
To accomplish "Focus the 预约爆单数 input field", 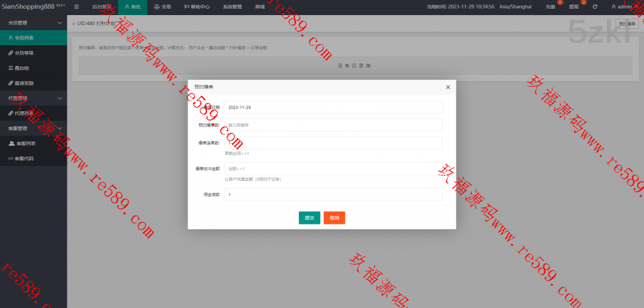I will [333, 125].
